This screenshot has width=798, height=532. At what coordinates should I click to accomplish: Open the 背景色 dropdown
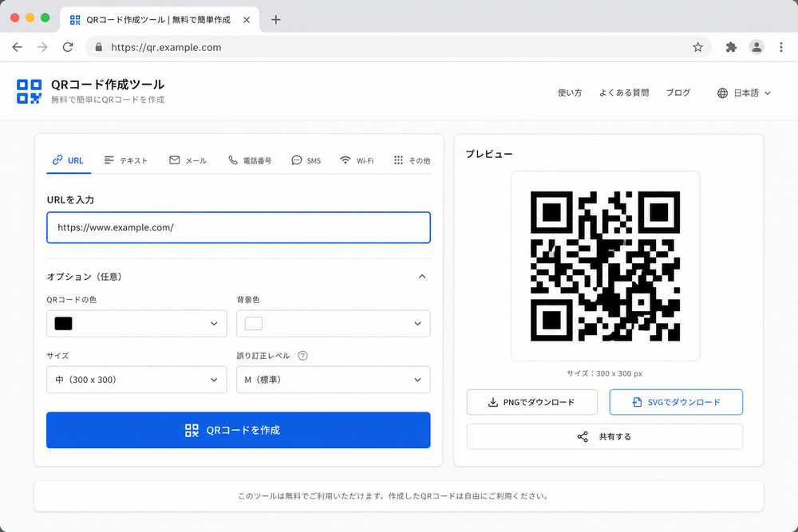pyautogui.click(x=334, y=324)
